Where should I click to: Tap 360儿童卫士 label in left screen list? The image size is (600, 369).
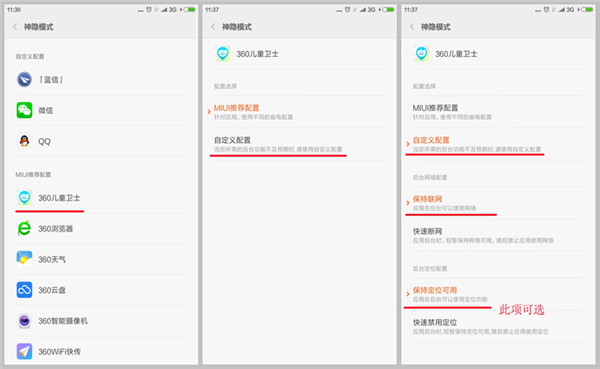point(59,198)
